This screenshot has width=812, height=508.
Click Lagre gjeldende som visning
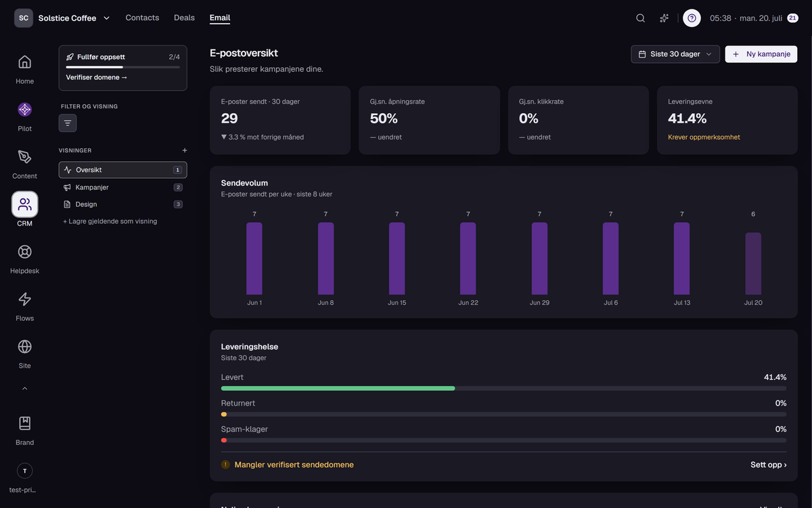point(110,221)
